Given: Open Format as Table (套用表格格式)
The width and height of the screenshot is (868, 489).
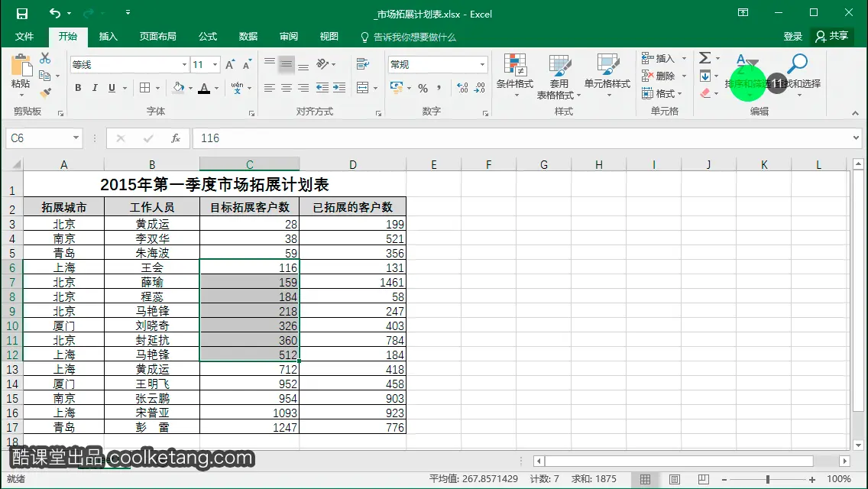Looking at the screenshot, I should 559,76.
